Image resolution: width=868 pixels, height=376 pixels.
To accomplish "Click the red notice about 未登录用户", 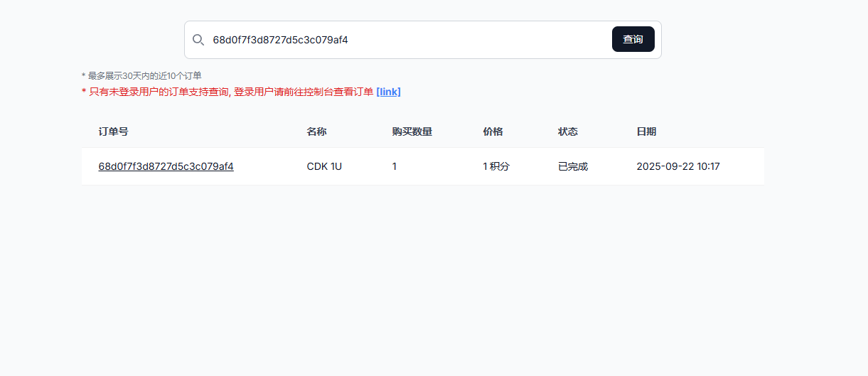I will coord(227,92).
